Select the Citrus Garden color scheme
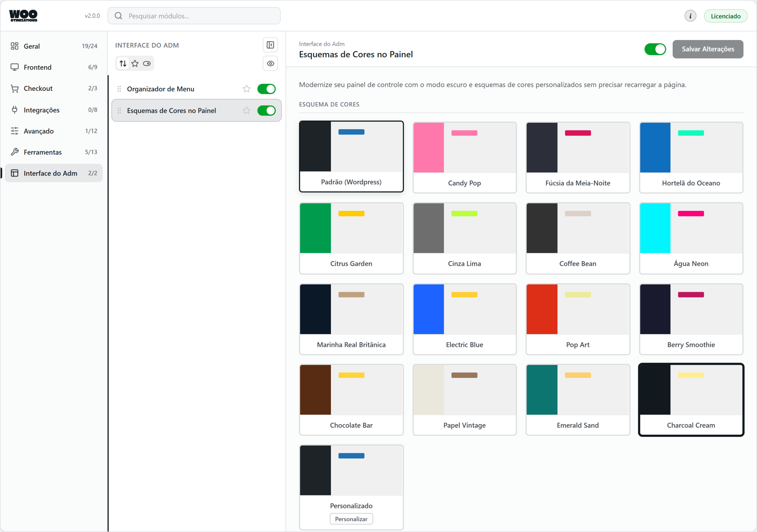This screenshot has height=532, width=757. pos(351,238)
